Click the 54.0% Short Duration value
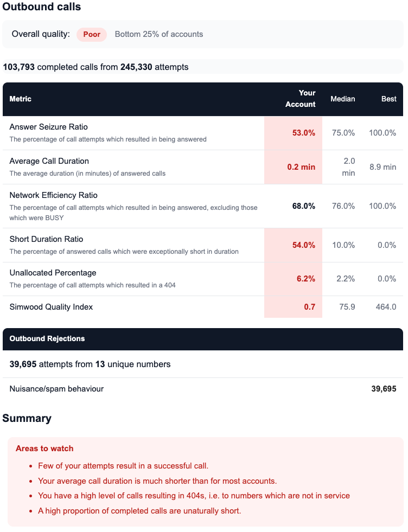This screenshot has width=408, height=532. [303, 245]
